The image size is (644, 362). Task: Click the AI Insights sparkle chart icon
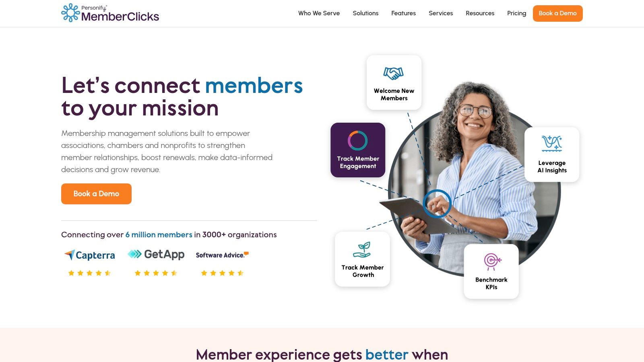tap(552, 144)
